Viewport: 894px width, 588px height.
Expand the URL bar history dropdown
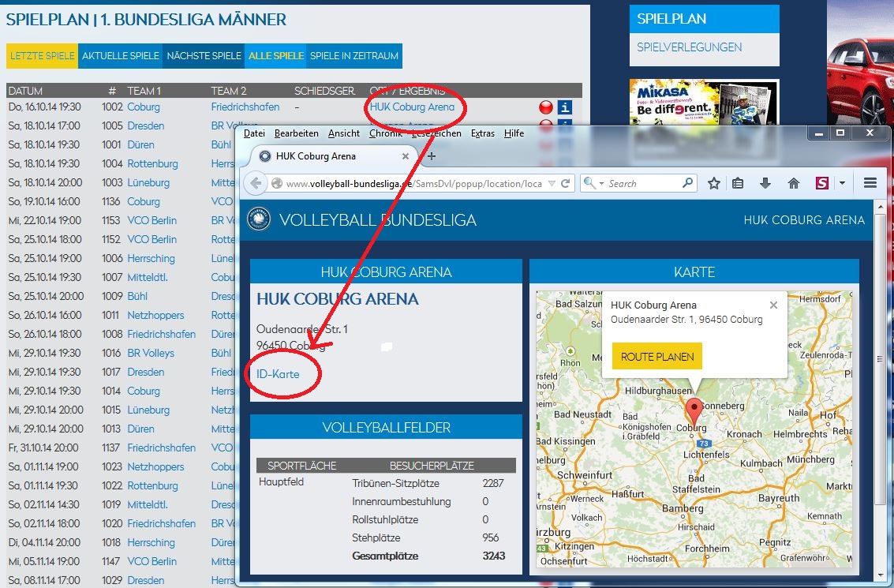click(x=552, y=183)
